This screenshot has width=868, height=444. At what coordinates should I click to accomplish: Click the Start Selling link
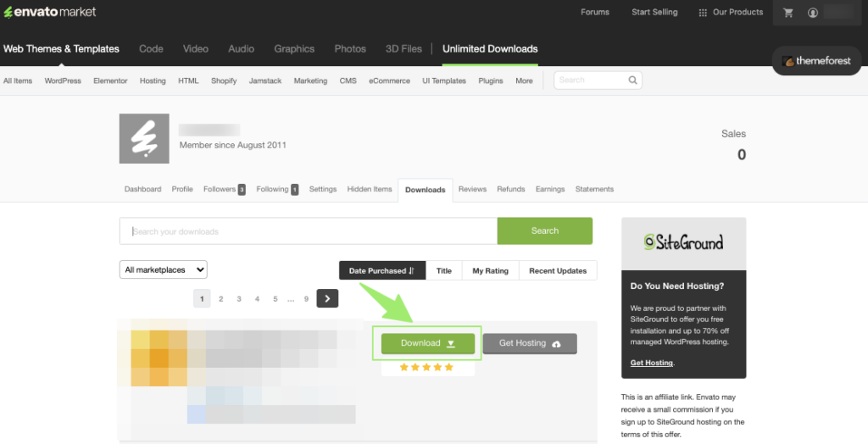[654, 12]
